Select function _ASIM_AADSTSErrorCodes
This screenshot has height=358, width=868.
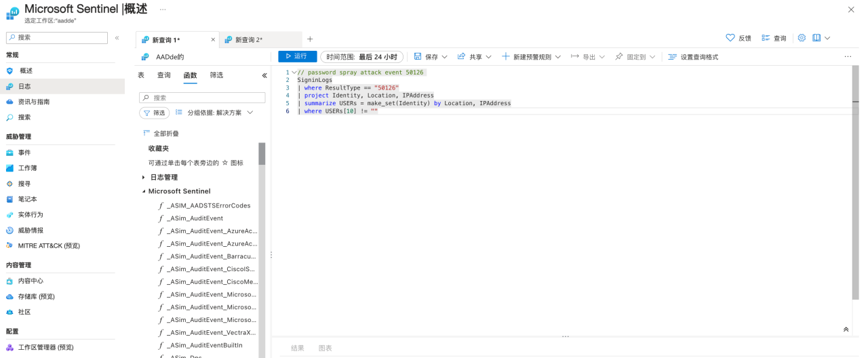coord(208,205)
